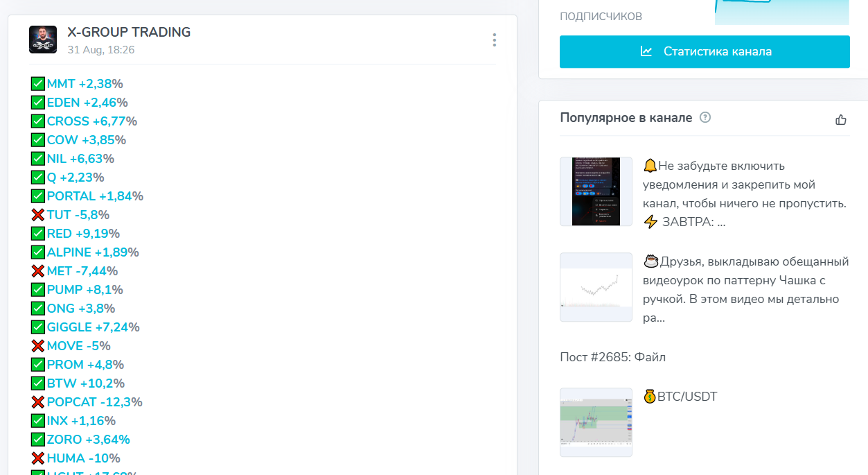Open the notifications post thumbnail

[596, 191]
